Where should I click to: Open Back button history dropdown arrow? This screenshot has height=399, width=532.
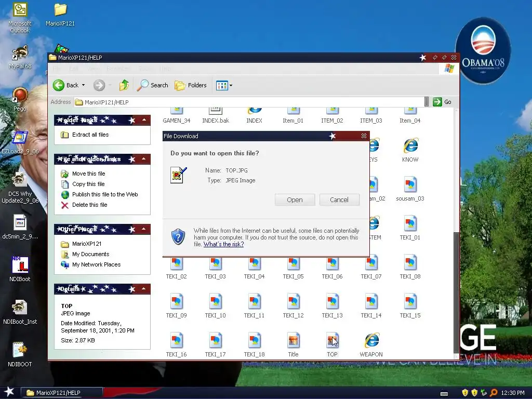[x=83, y=85]
